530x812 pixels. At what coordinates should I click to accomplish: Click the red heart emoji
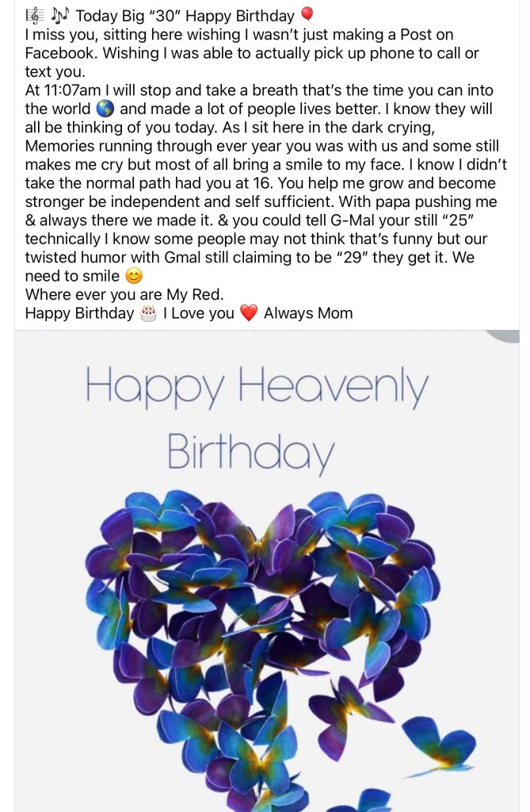[x=249, y=313]
